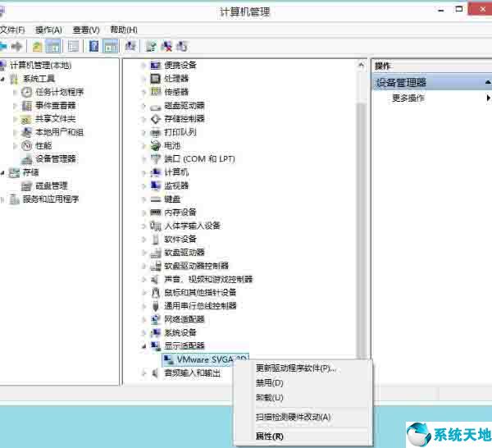Expand the 便携设备 node
Screen dimensions: 492x448
tap(144, 66)
